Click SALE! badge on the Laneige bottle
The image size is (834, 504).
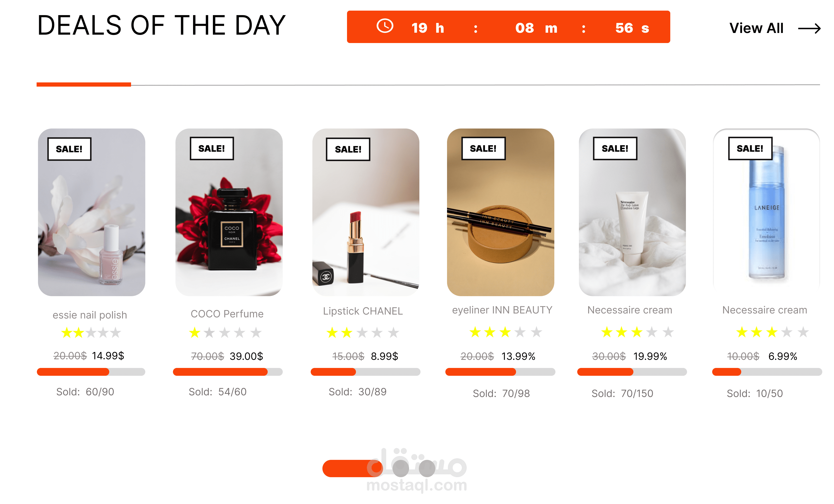750,148
